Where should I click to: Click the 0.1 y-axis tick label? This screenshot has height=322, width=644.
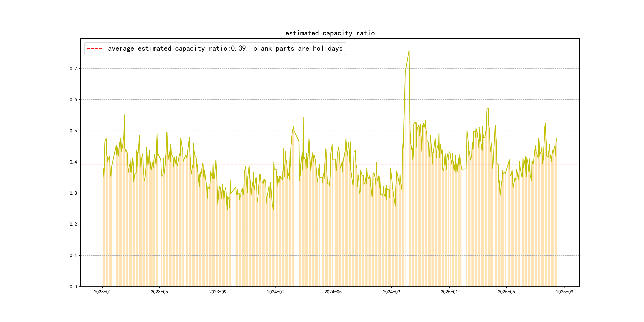click(73, 255)
